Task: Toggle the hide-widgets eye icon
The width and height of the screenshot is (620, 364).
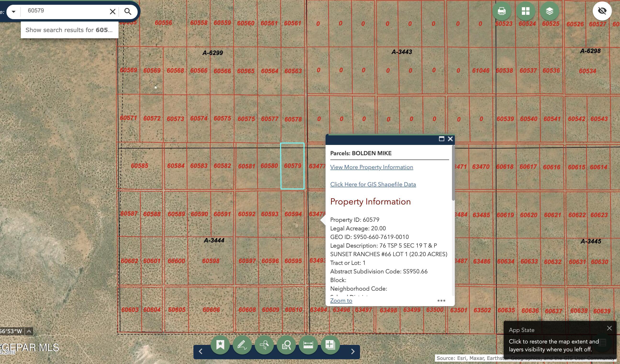Action: tap(602, 11)
